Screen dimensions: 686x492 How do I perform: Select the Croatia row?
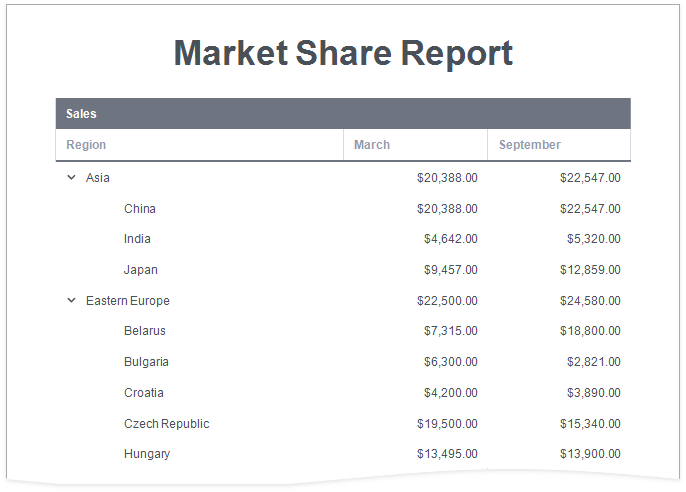[x=144, y=393]
